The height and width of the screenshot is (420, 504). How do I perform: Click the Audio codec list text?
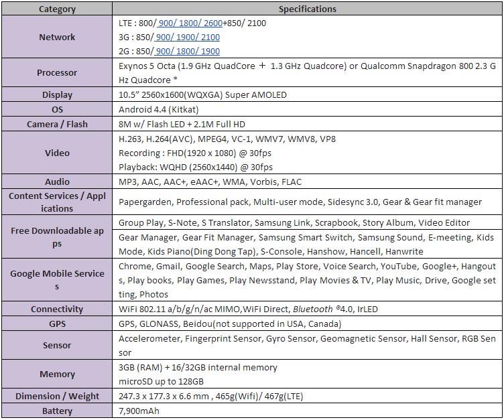pyautogui.click(x=210, y=182)
